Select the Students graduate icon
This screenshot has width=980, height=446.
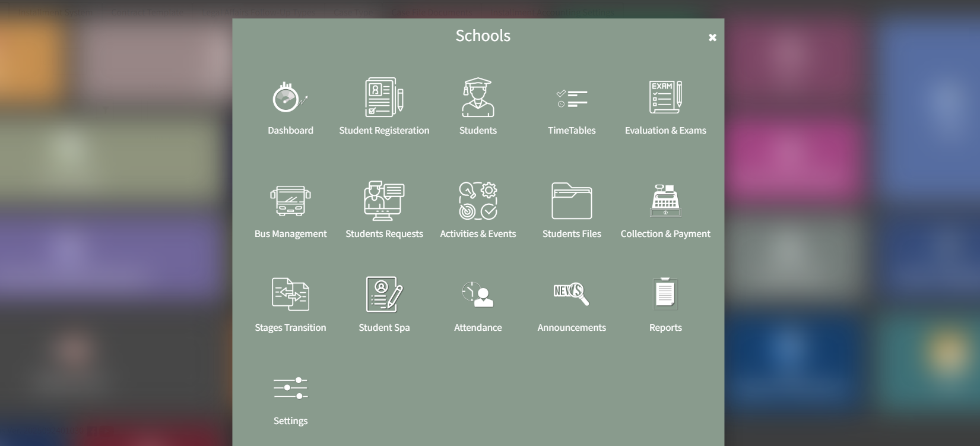pos(478,97)
